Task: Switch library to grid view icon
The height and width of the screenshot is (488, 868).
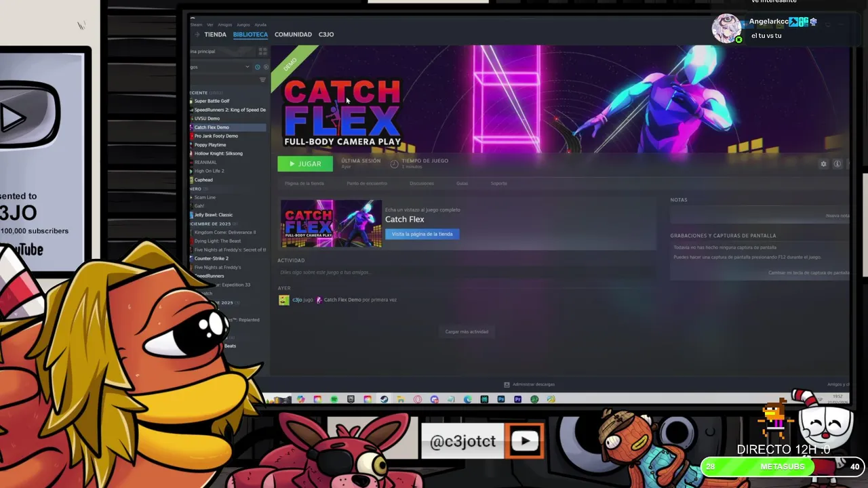Action: (263, 52)
